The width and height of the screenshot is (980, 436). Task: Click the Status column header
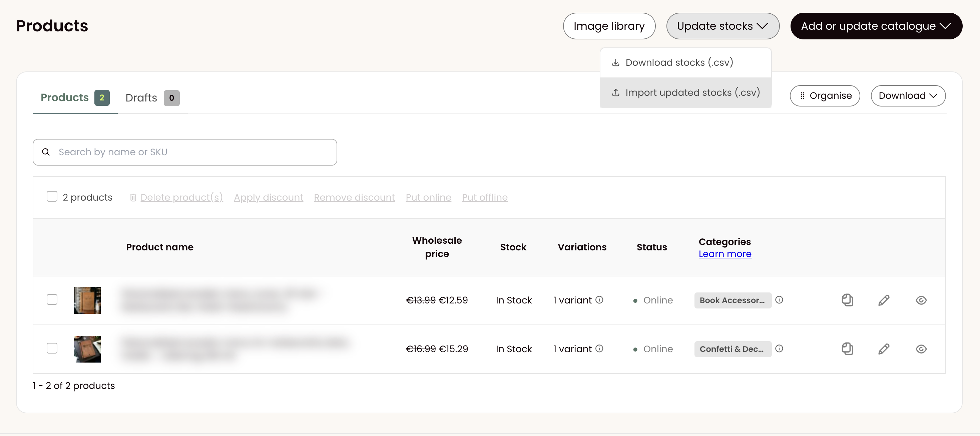tap(652, 247)
